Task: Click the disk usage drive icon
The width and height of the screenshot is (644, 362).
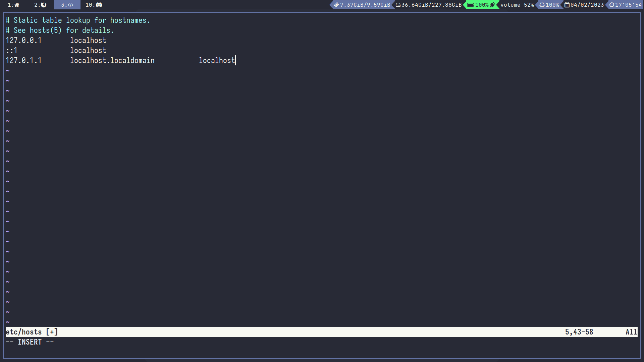Action: [398, 5]
